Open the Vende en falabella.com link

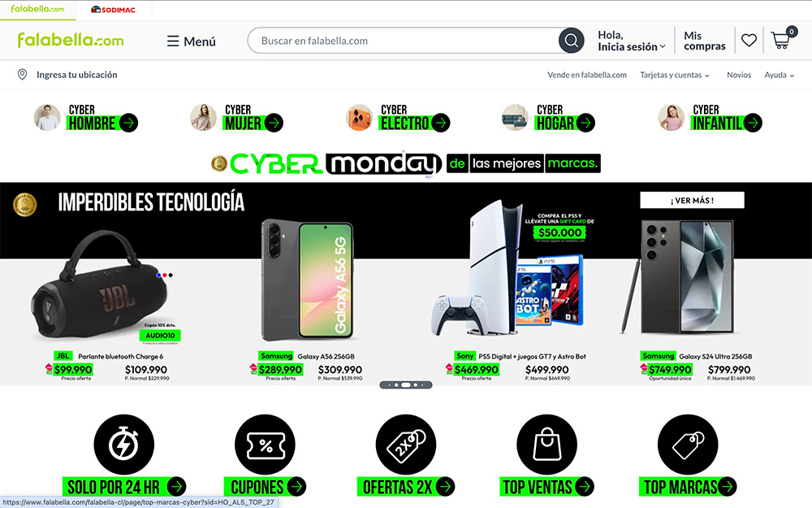click(587, 75)
